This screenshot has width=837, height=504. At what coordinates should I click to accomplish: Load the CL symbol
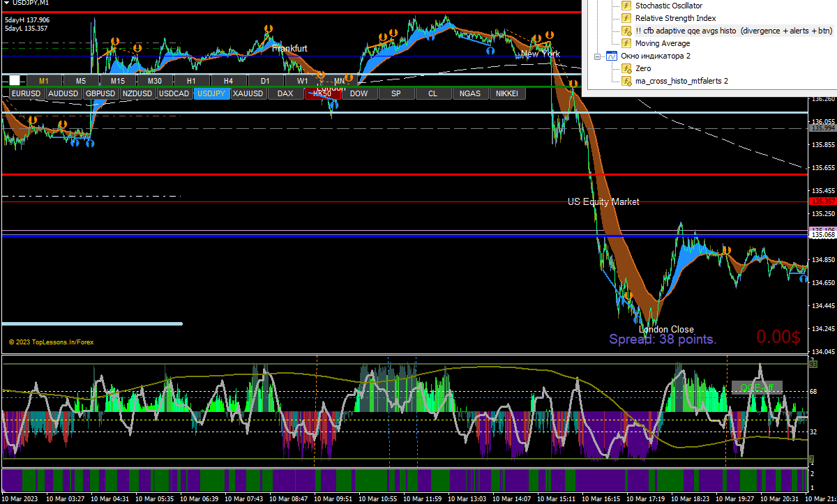(x=433, y=93)
